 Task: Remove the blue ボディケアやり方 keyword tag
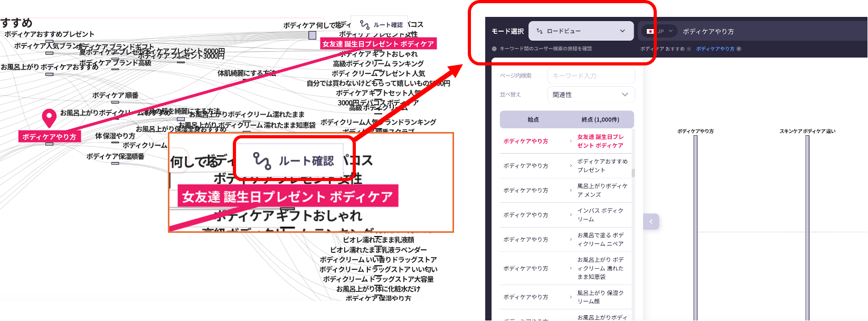pyautogui.click(x=739, y=49)
